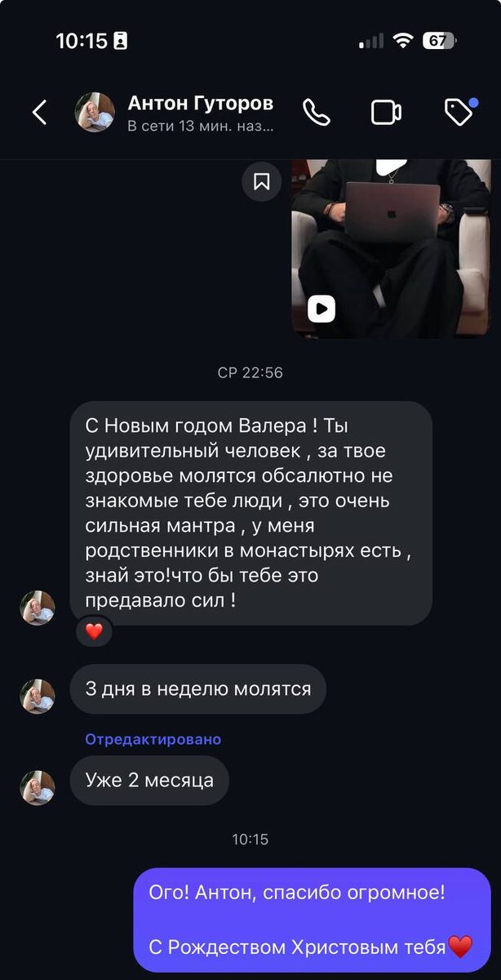Tap the 'В сети 13 мин. наз...' status text

[200, 127]
